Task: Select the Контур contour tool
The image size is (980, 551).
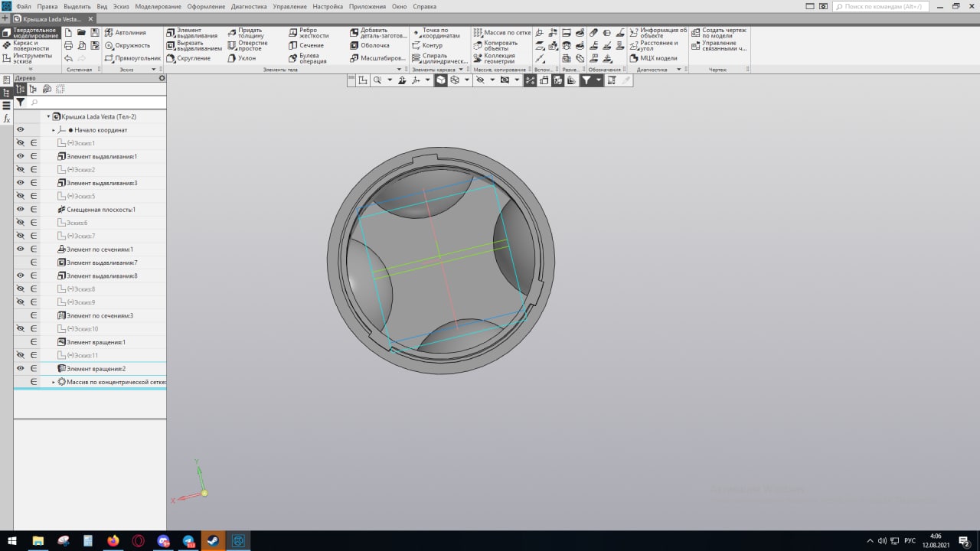Action: (x=426, y=45)
